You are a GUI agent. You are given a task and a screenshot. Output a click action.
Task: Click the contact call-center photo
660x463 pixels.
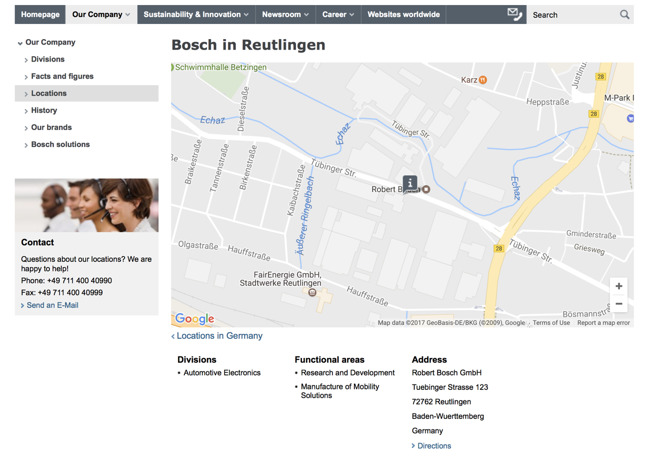pyautogui.click(x=86, y=205)
